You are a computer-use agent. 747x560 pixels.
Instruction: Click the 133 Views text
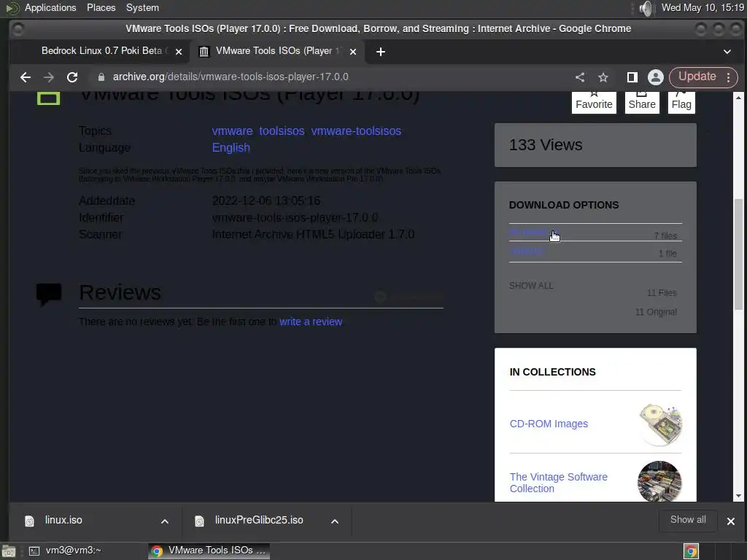(546, 145)
